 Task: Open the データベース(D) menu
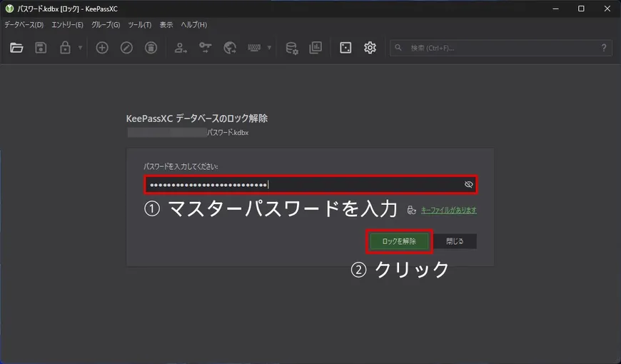pyautogui.click(x=24, y=24)
